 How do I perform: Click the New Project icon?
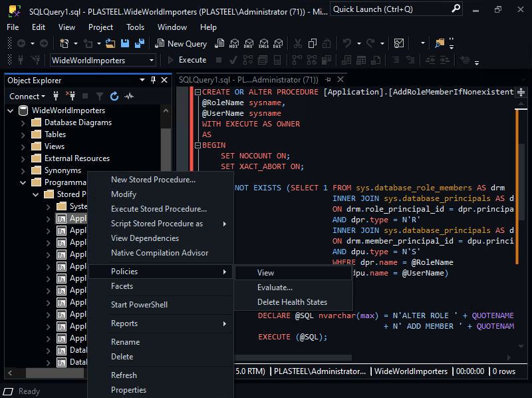coord(64,43)
